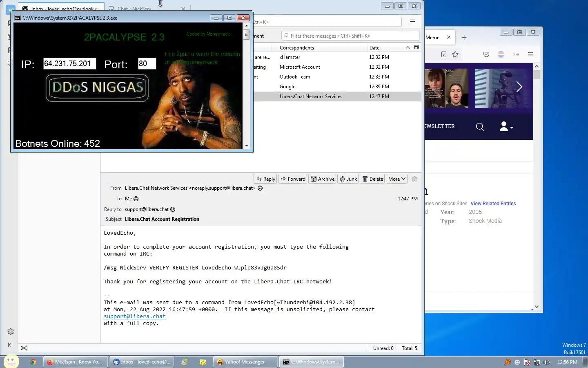This screenshot has width=588, height=368.
Task: Click the 2PACALYPSE console taskbar button
Action: coord(312,362)
